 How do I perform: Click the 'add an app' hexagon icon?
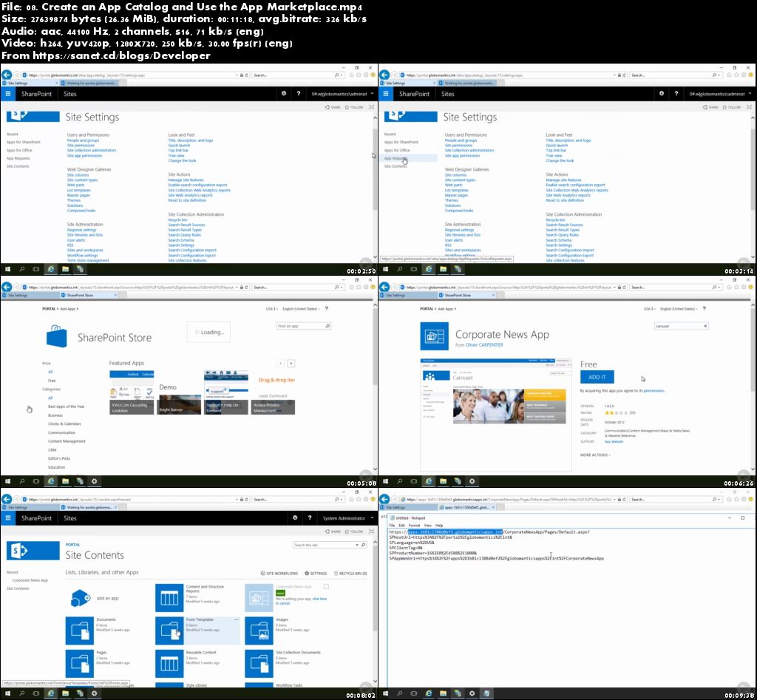80,598
